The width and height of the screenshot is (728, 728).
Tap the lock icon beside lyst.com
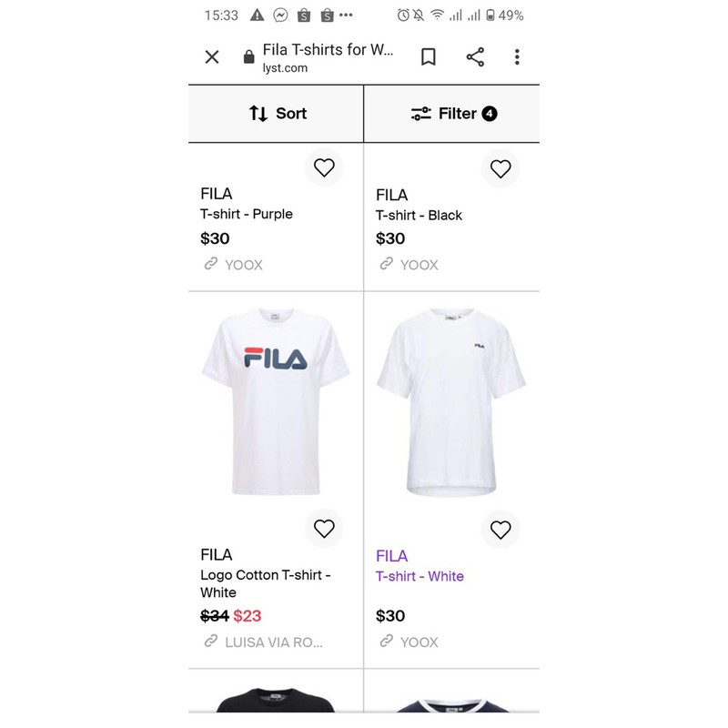(x=249, y=57)
